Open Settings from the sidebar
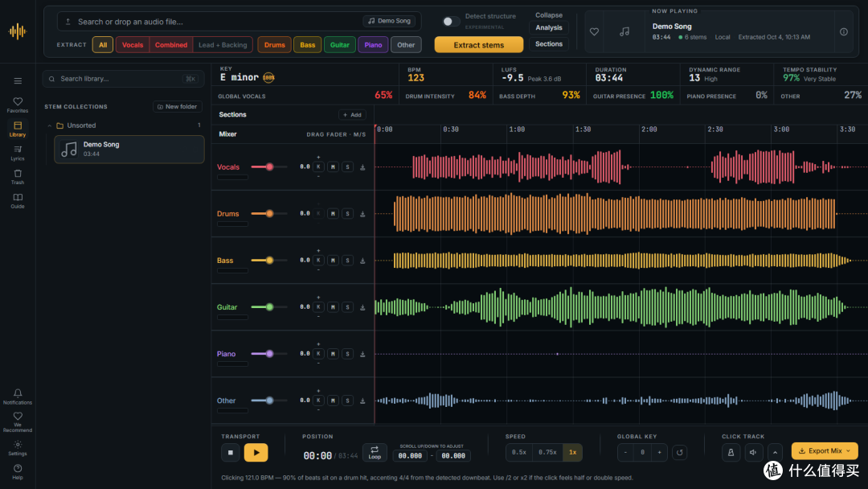Viewport: 868px width, 489px height. point(18,448)
